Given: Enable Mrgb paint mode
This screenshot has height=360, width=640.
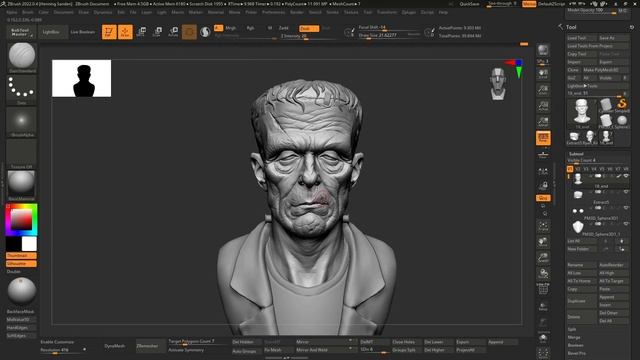Looking at the screenshot, I should pos(231,28).
